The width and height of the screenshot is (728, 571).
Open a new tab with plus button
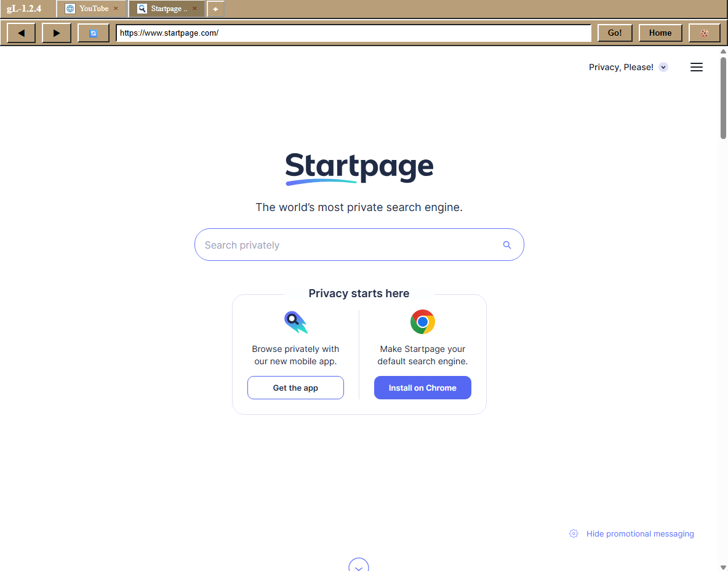pyautogui.click(x=215, y=9)
